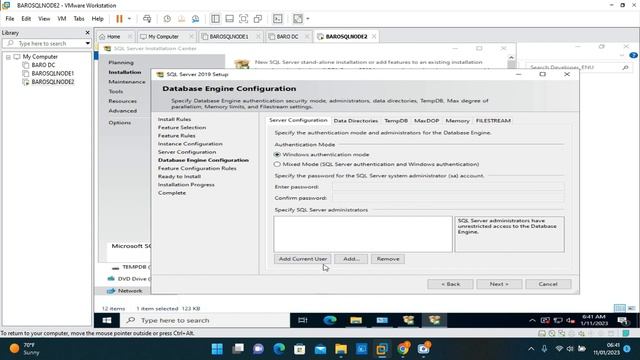Open File Explorer in guest taskbar

(x=356, y=320)
